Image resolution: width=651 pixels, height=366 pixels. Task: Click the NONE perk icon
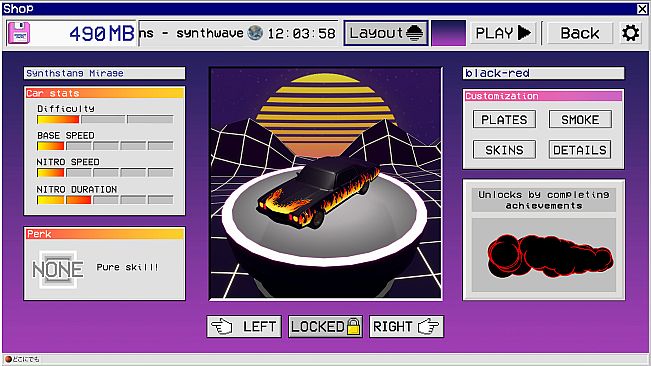click(58, 269)
